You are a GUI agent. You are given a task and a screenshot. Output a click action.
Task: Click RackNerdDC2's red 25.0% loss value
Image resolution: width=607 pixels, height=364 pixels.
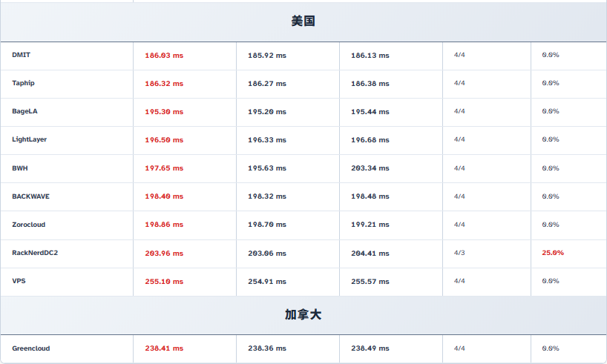click(553, 253)
